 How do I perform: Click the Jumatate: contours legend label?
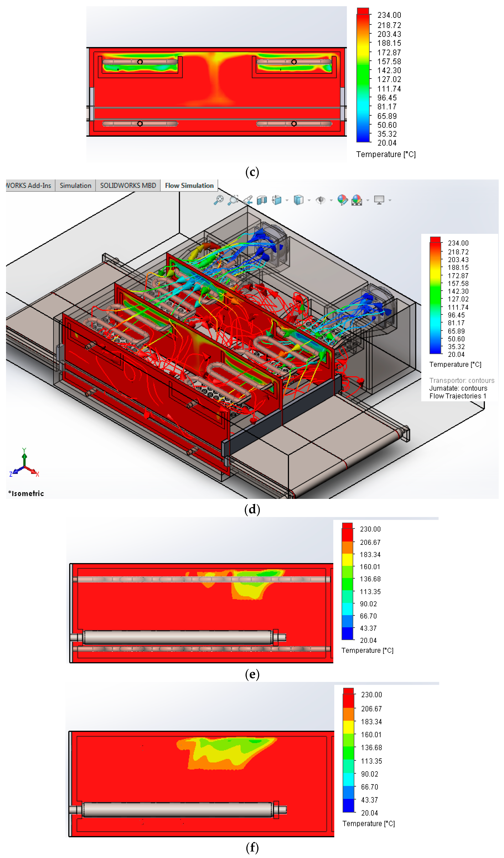click(458, 388)
